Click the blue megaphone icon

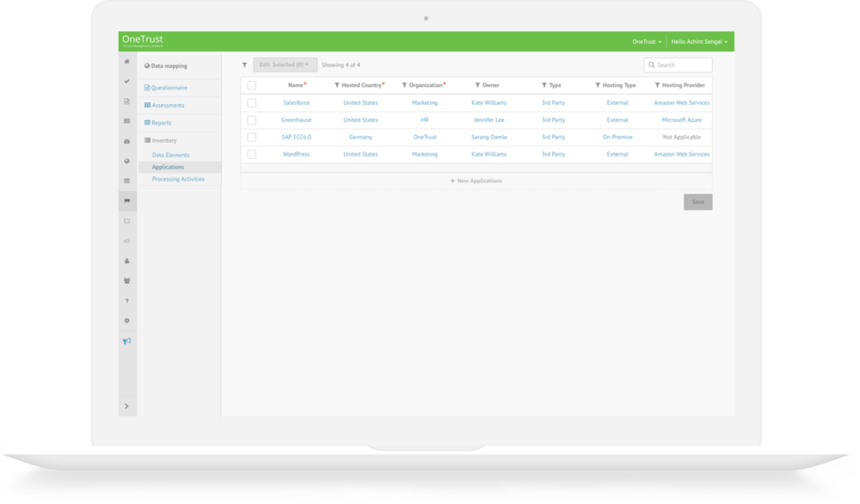coord(126,341)
